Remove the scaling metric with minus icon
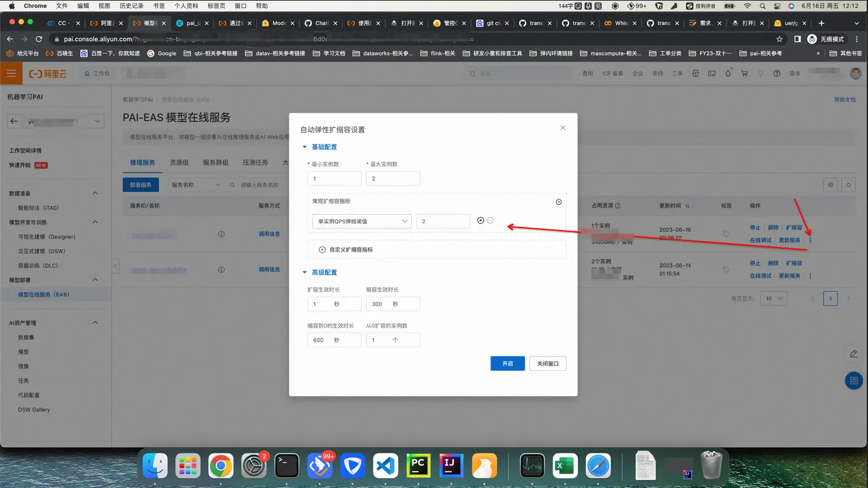Screen dimensions: 868x488 (490, 221)
